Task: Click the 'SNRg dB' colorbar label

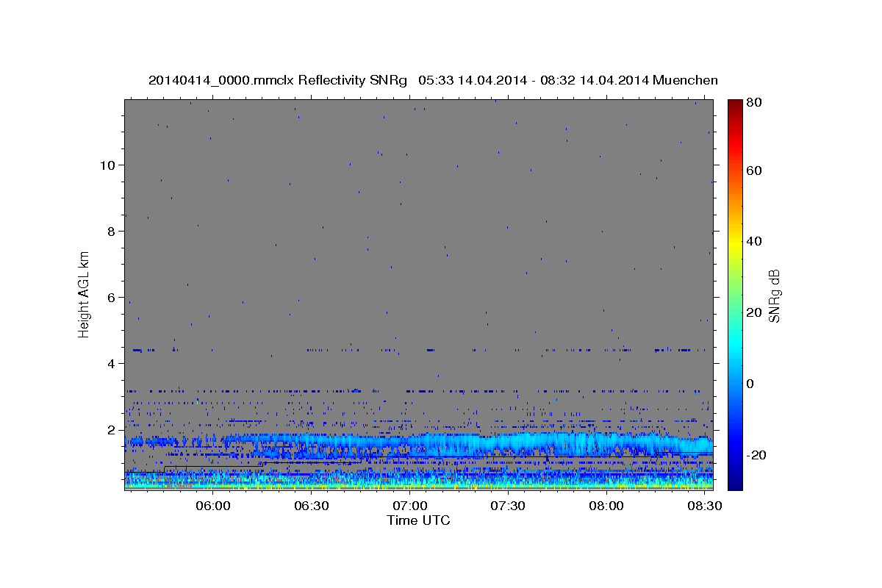Action: tap(775, 295)
